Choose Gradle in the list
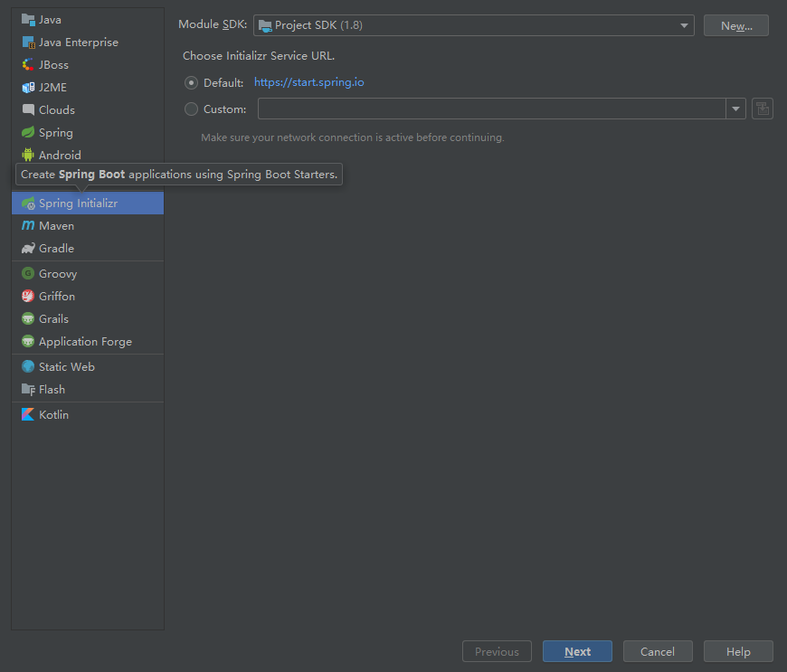The width and height of the screenshot is (787, 672). tap(88, 249)
